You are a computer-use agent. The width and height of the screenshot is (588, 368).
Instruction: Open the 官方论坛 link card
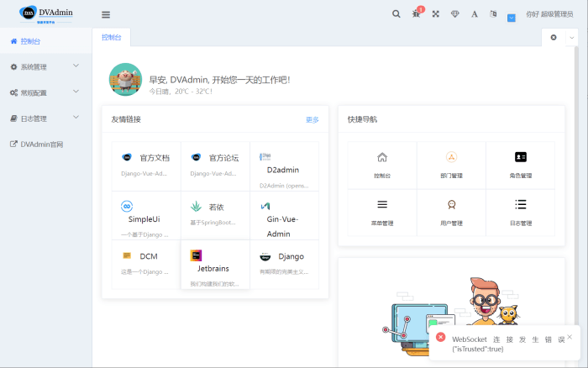(x=215, y=166)
